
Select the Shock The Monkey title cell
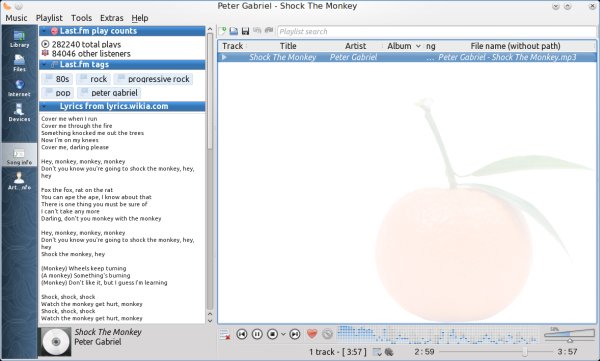[x=282, y=57]
